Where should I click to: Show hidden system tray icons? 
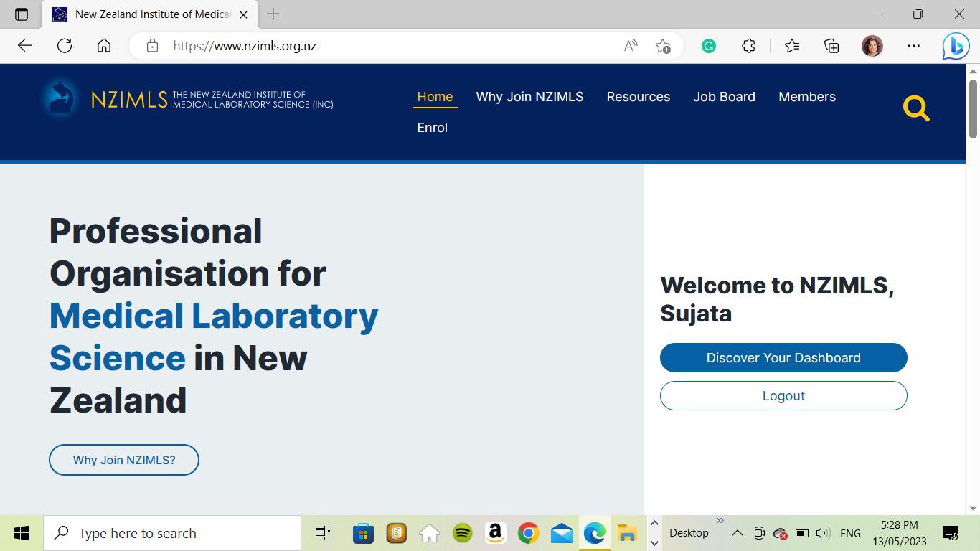click(x=737, y=533)
